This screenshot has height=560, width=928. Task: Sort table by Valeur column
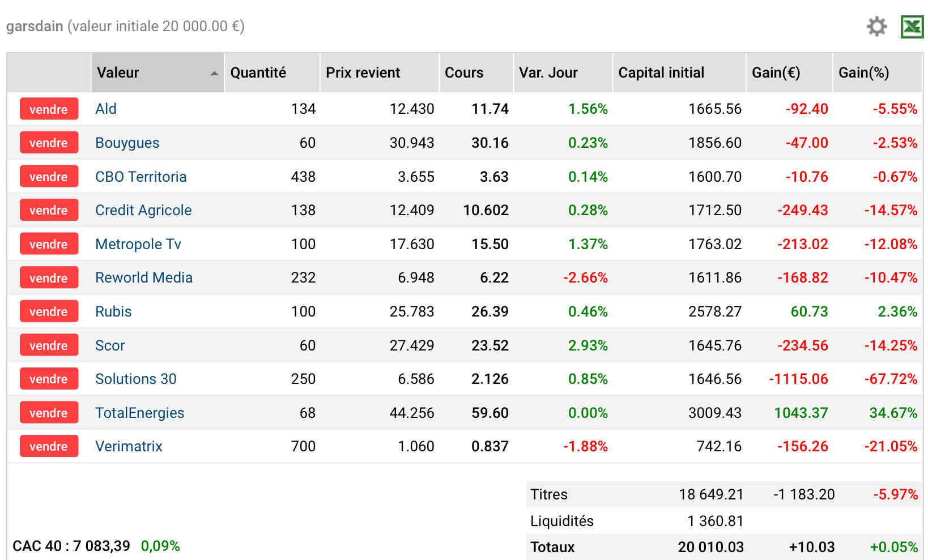pos(157,72)
